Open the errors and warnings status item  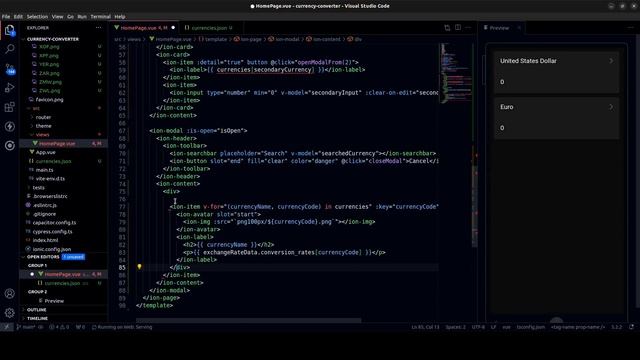(59, 327)
